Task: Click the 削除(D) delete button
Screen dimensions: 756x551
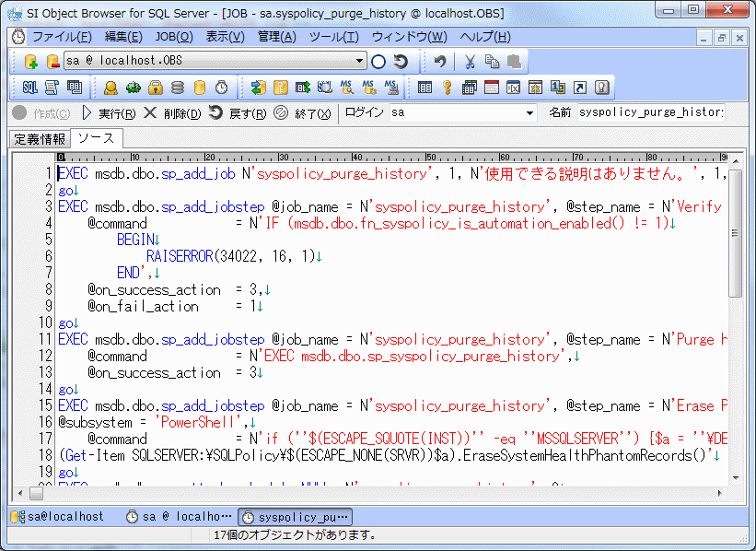Action: pos(172,113)
